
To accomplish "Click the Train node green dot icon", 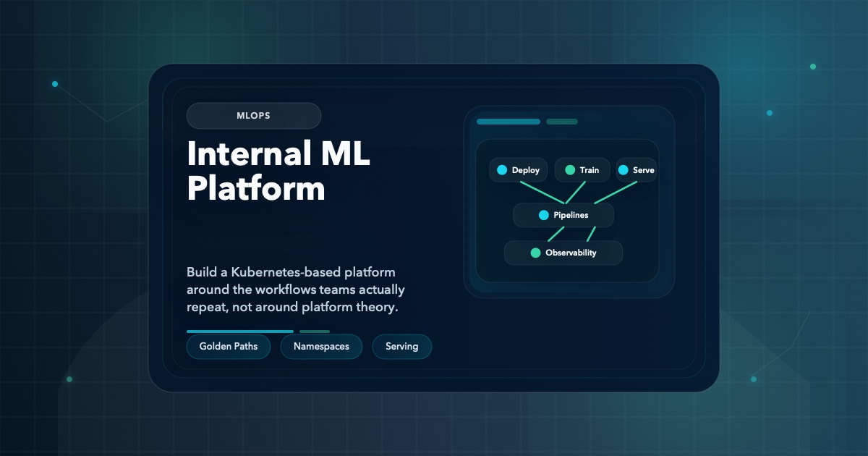I will (x=569, y=169).
